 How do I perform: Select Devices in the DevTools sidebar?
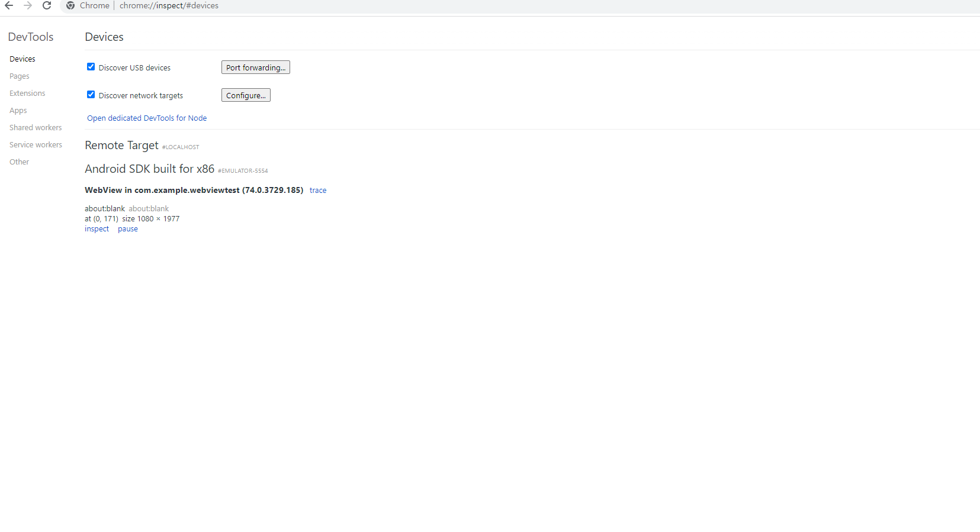click(23, 59)
